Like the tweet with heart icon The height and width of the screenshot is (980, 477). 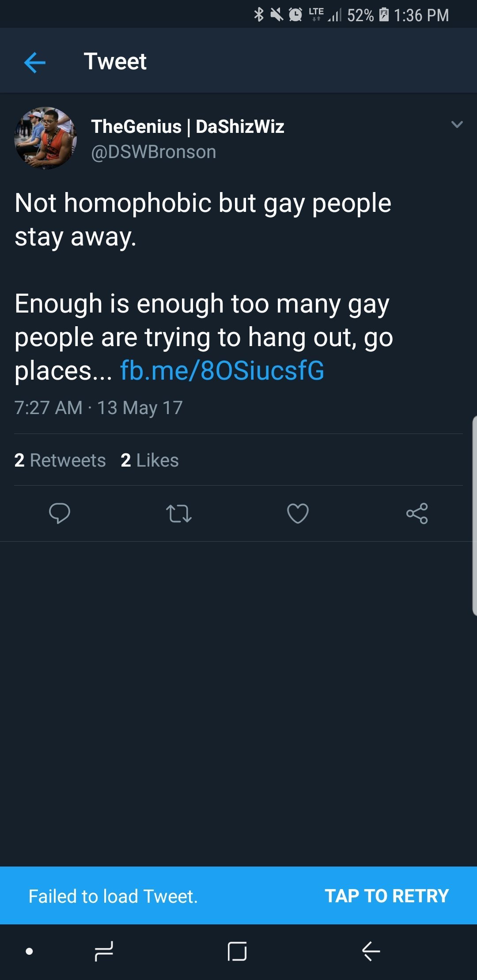click(x=298, y=513)
